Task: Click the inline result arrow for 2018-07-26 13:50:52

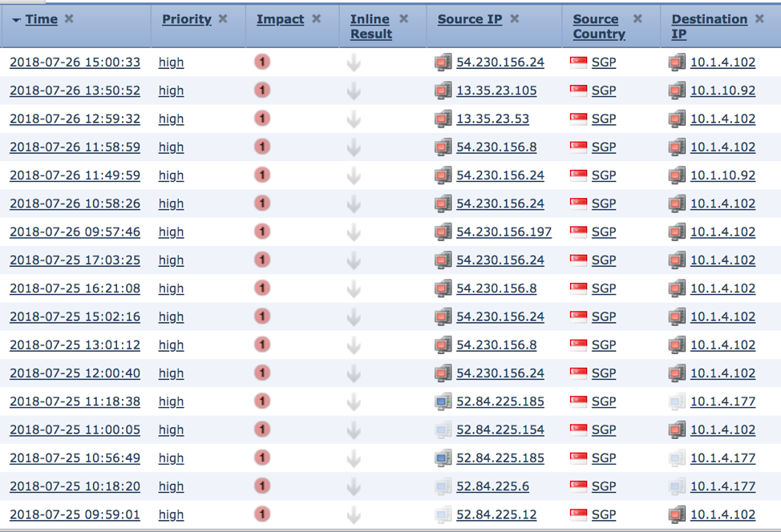Action: click(354, 91)
